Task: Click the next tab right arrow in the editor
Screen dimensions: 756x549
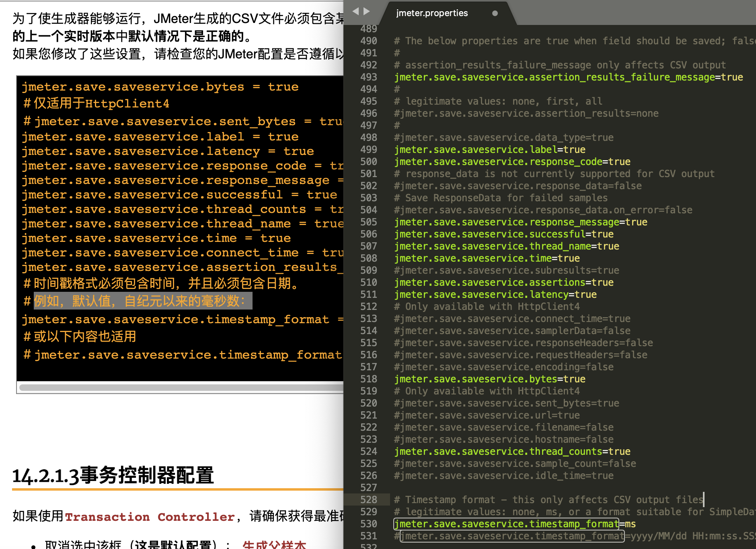Action: 366,11
